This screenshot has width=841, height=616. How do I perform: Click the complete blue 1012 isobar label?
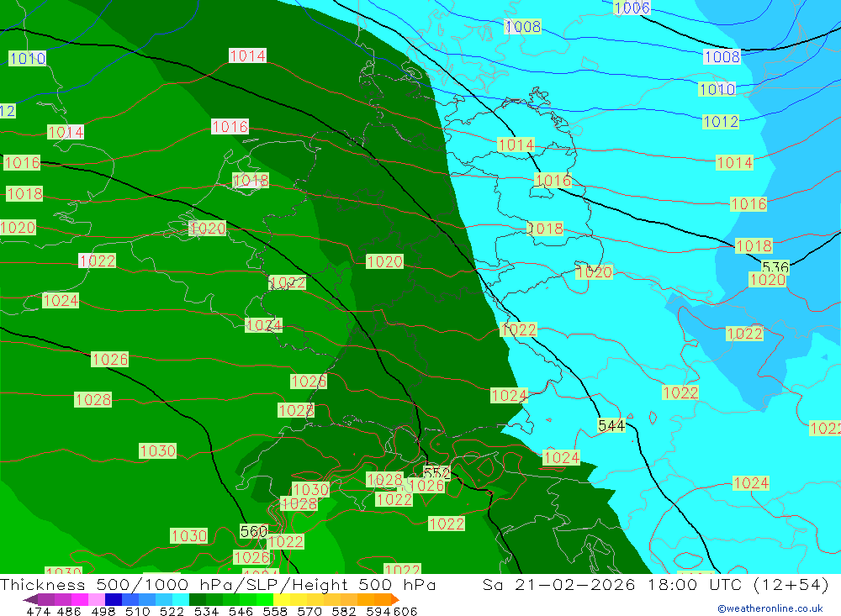point(721,122)
